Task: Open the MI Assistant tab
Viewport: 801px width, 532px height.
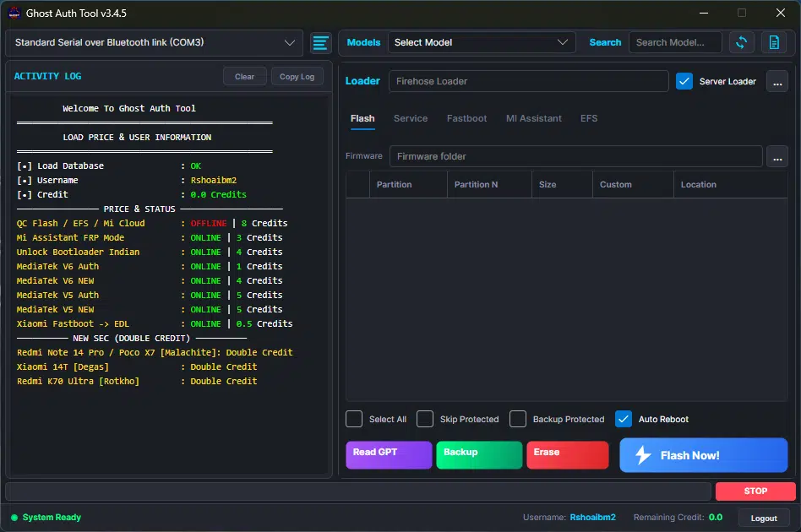Action: point(533,118)
